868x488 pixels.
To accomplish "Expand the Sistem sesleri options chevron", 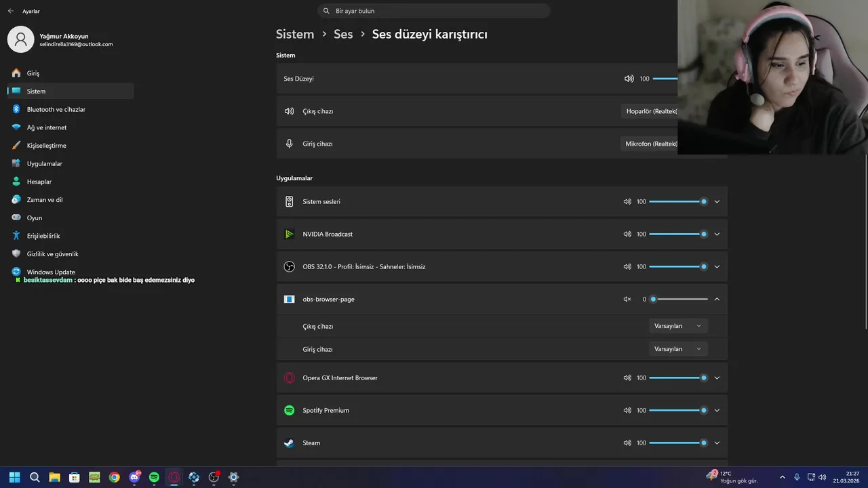I will pyautogui.click(x=717, y=201).
